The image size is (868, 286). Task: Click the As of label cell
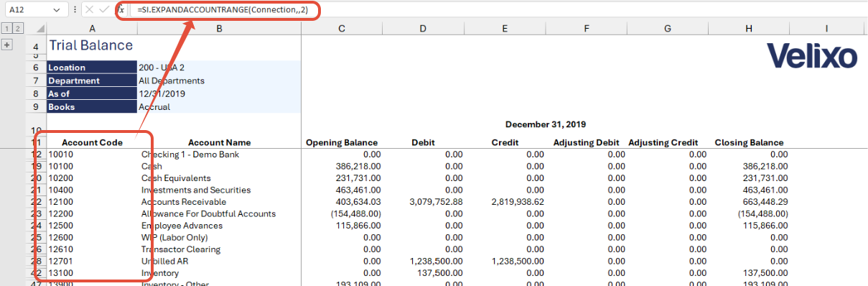pyautogui.click(x=92, y=93)
